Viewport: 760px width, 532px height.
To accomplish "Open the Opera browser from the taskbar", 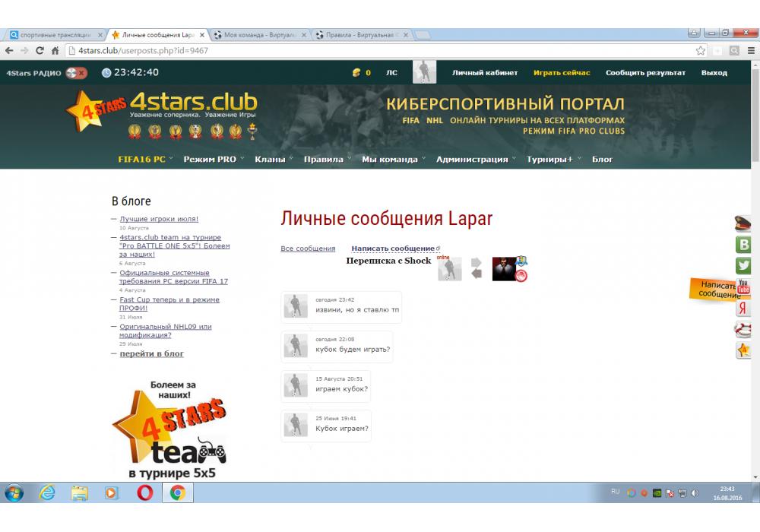I will pos(144,493).
